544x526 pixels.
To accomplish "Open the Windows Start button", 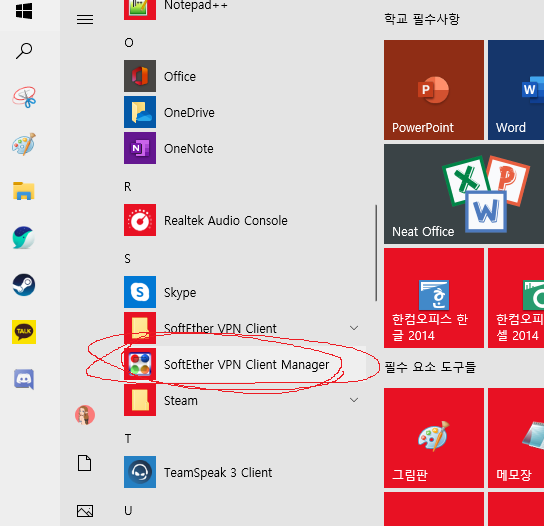I will (x=24, y=11).
